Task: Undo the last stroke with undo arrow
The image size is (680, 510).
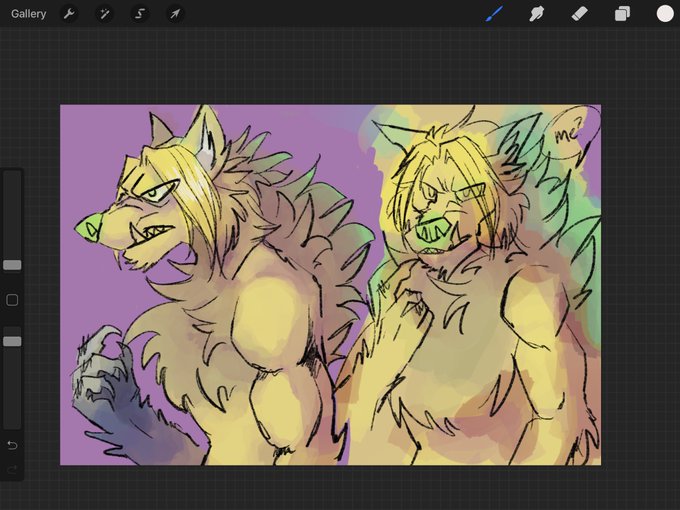Action: click(12, 445)
